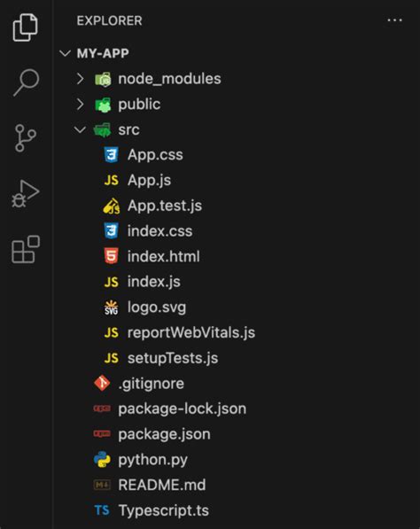Image resolution: width=420 pixels, height=529 pixels.
Task: Expand the node_modules folder chevron
Action: (80, 79)
